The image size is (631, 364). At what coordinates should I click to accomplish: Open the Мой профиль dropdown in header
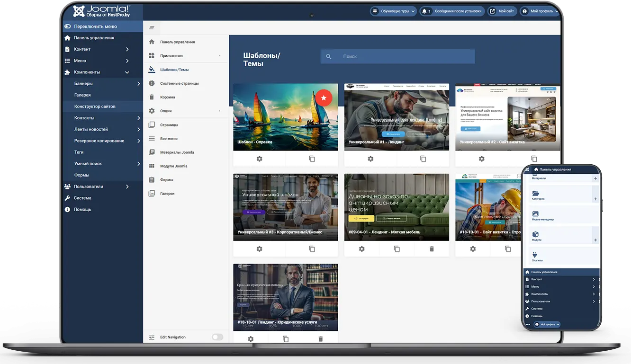point(539,11)
